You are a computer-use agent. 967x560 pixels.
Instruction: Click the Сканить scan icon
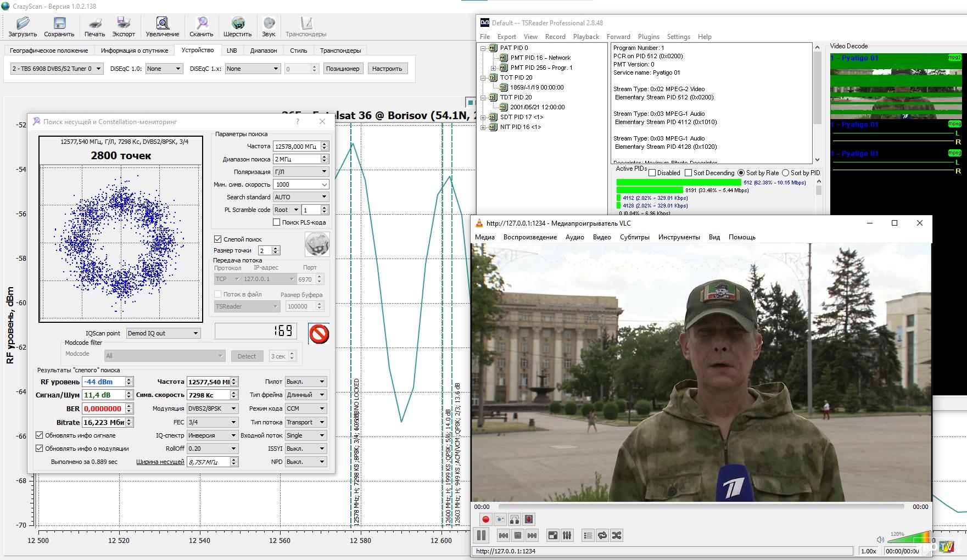201,26
